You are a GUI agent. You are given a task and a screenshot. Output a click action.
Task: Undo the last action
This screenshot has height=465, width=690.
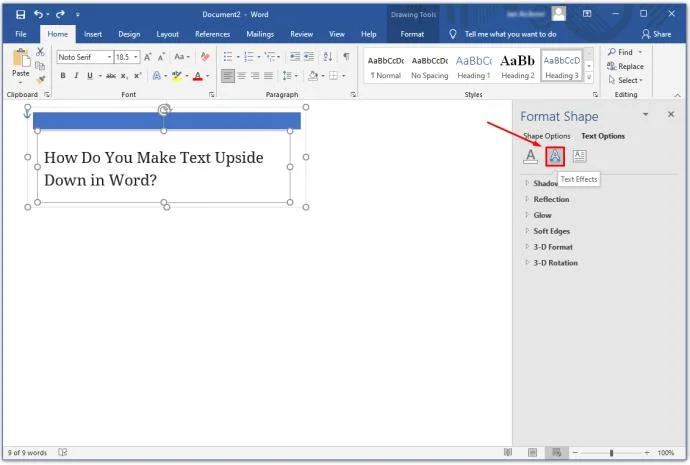pos(39,15)
